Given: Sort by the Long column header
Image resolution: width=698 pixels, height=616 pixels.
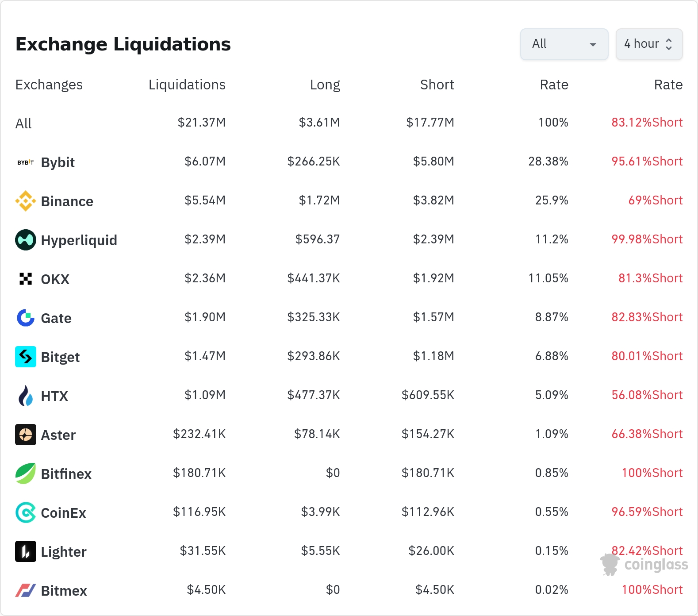Looking at the screenshot, I should pyautogui.click(x=325, y=85).
